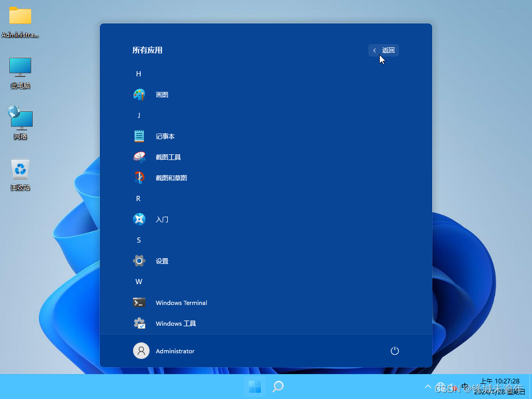Click the S letter group header
Screen dimensions: 532x399
click(x=138, y=240)
